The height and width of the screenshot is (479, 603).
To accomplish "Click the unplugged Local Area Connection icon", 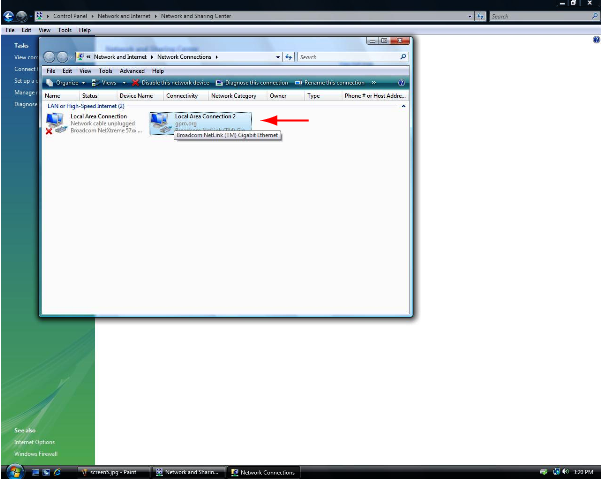I will pos(56,124).
